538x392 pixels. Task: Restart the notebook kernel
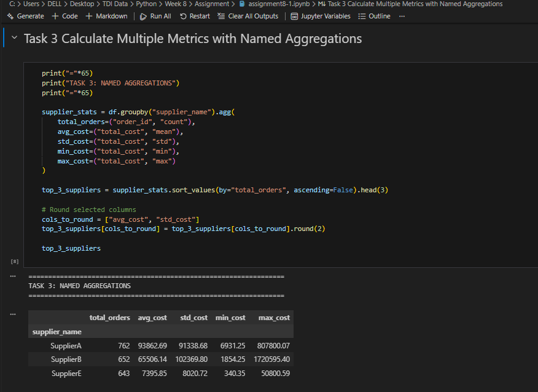click(195, 16)
